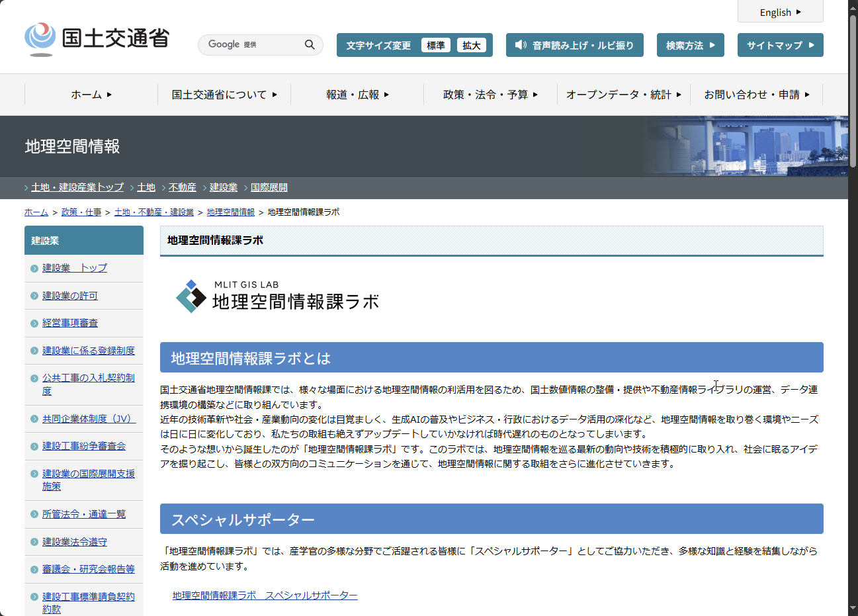Expand the 国土交通省について menu
The image size is (858, 616).
coord(224,95)
